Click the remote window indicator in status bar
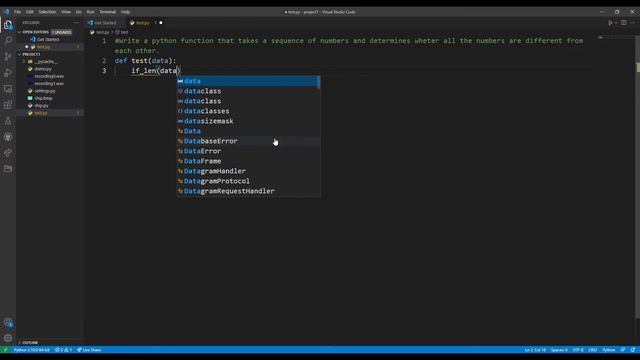Viewport: 640px width, 360px height. [5, 350]
